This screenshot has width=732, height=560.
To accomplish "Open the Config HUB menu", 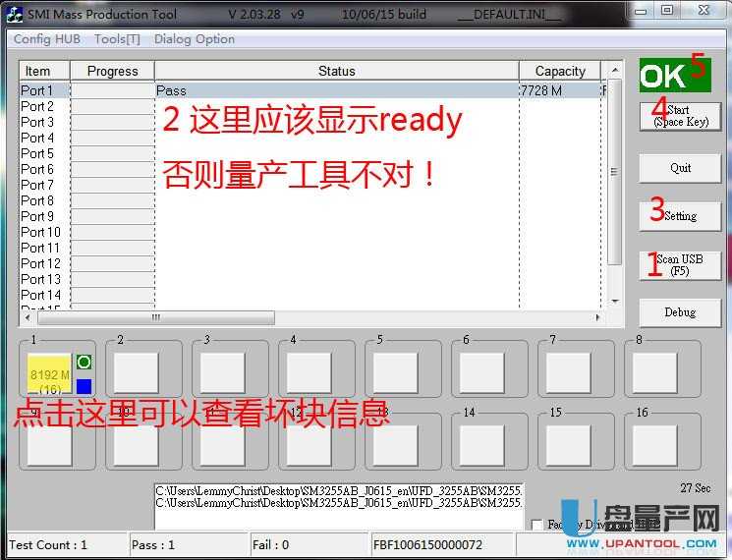I will click(x=46, y=39).
